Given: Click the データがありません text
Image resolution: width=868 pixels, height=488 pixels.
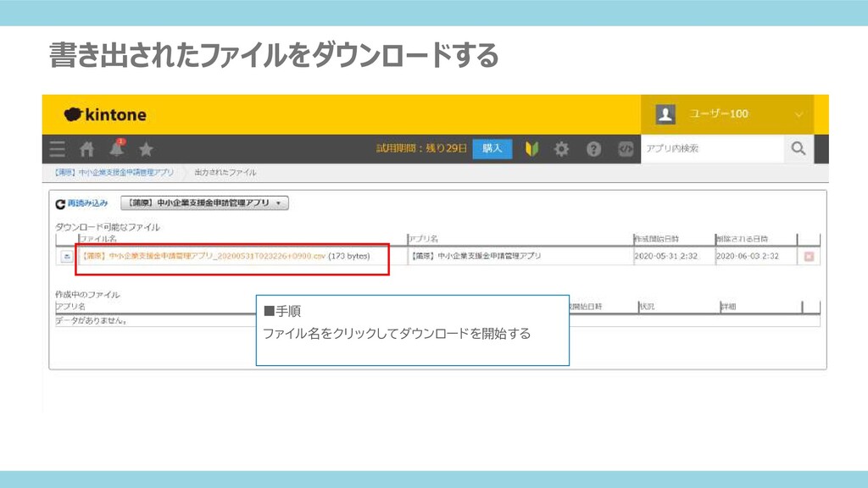Looking at the screenshot, I should 91,320.
